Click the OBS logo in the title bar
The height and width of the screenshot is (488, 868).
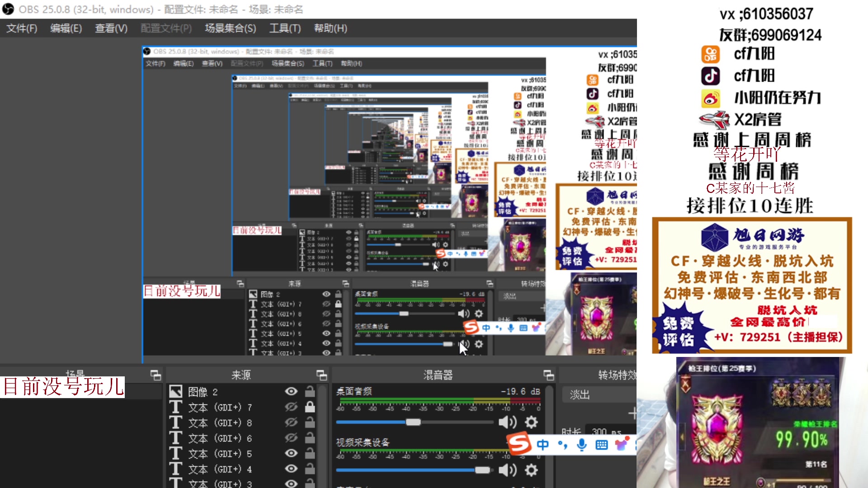click(x=8, y=9)
